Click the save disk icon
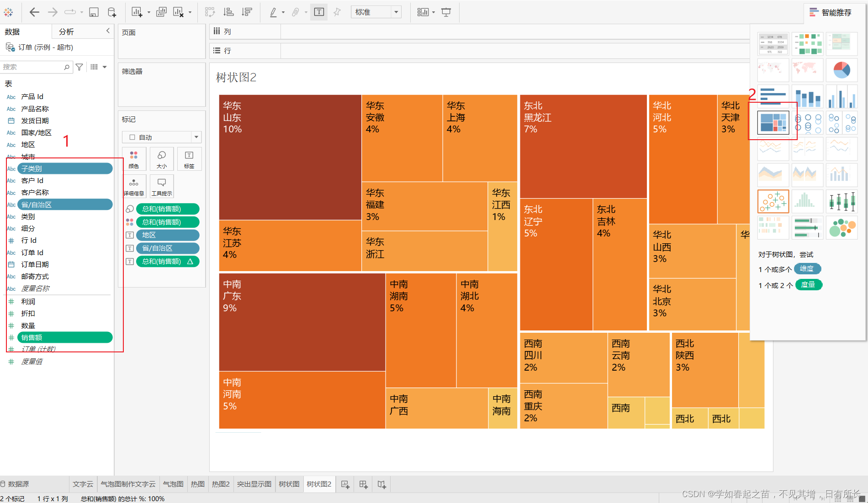This screenshot has width=868, height=503. click(x=94, y=12)
